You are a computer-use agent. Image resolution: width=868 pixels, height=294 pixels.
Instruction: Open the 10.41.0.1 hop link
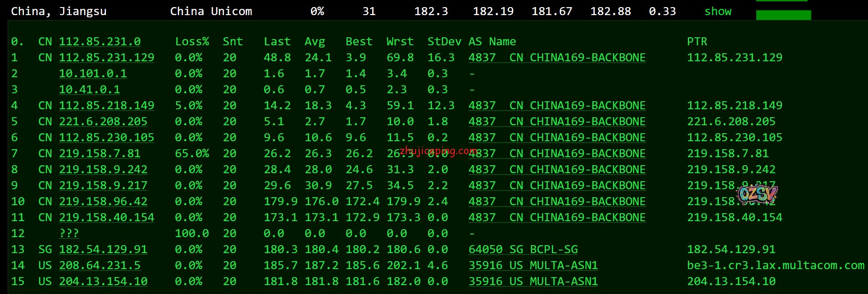pos(89,90)
